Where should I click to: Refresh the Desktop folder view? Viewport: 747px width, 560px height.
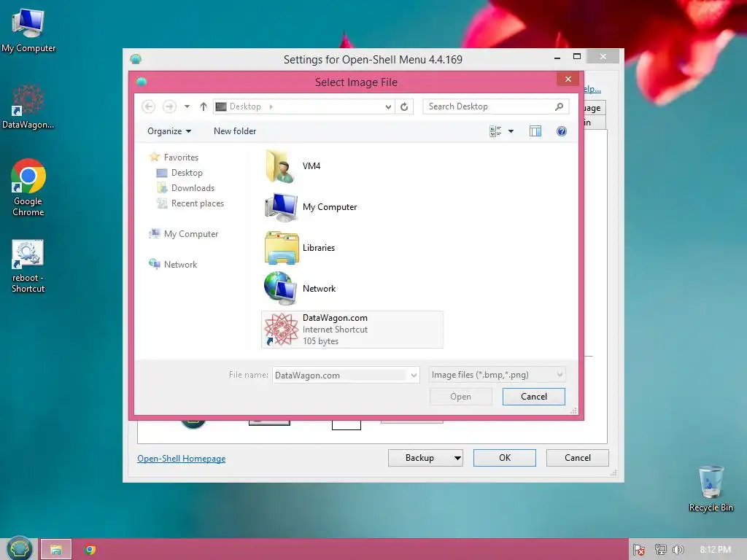click(x=404, y=106)
